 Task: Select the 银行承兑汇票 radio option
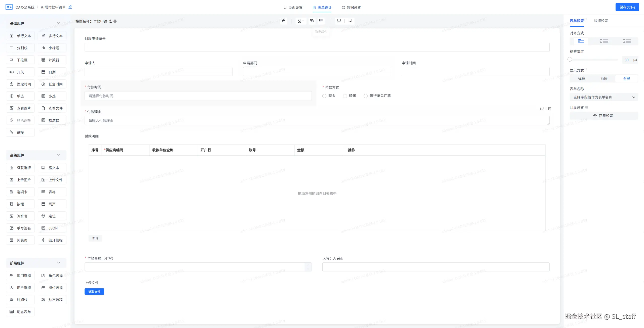(366, 96)
